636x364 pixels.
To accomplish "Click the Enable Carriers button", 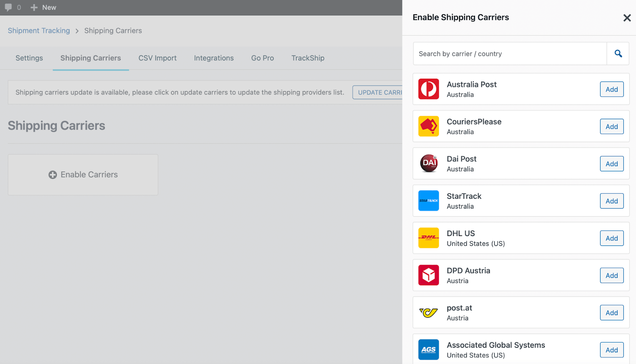I will point(83,174).
